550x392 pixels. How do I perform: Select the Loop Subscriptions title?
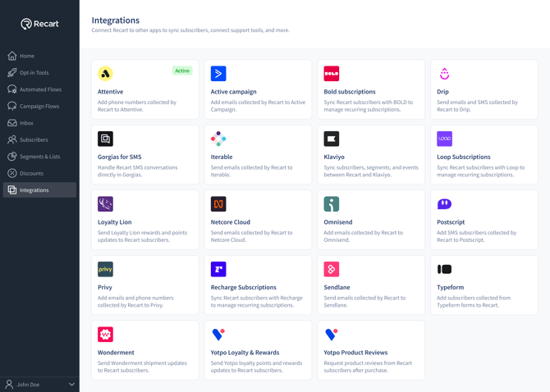[463, 157]
